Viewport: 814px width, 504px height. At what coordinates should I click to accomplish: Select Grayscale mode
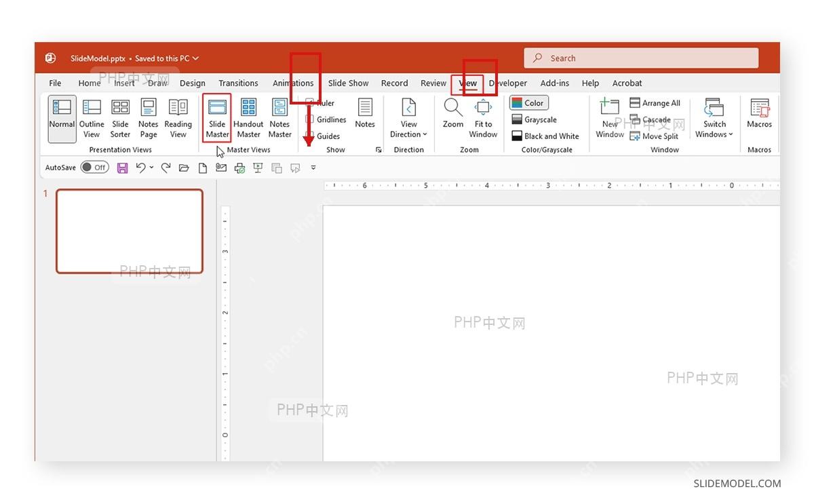534,119
